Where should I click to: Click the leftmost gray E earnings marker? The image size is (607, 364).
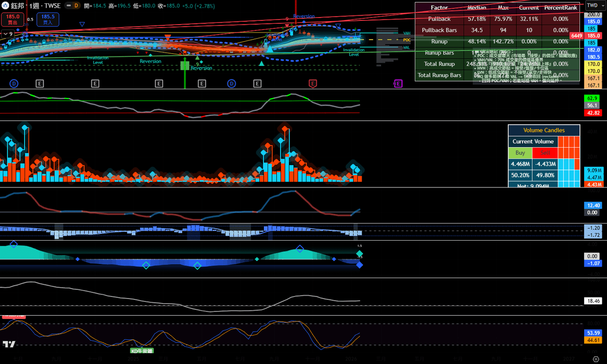(x=40, y=84)
